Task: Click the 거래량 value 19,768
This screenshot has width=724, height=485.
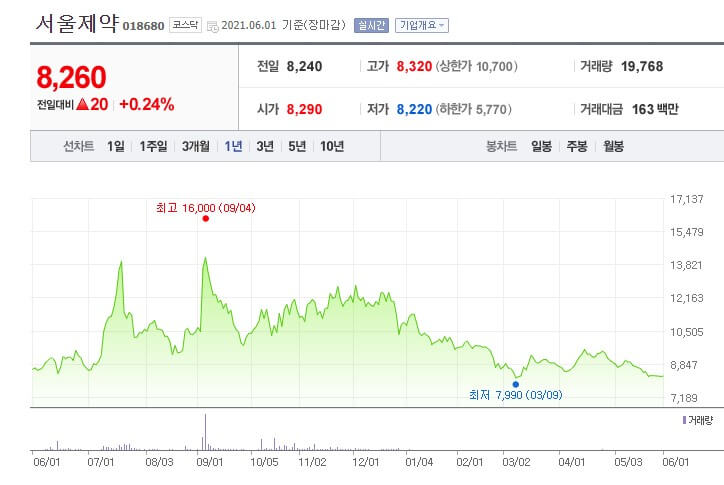Action: [x=642, y=67]
